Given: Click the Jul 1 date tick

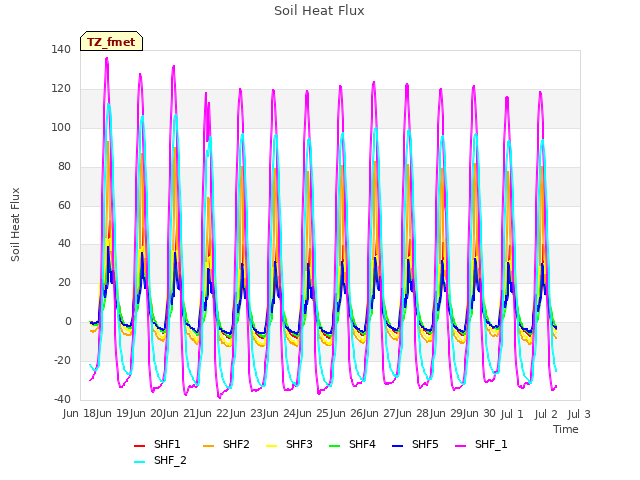Looking at the screenshot, I should coord(512,414).
